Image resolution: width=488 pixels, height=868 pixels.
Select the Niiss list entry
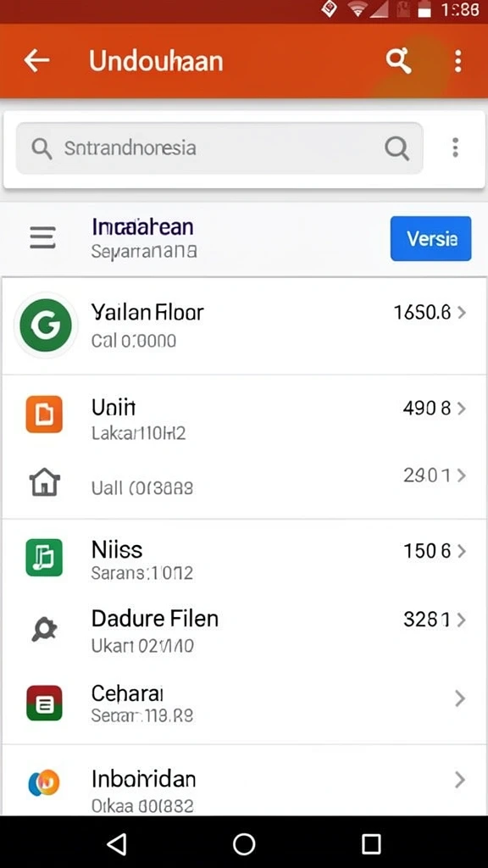pos(244,558)
